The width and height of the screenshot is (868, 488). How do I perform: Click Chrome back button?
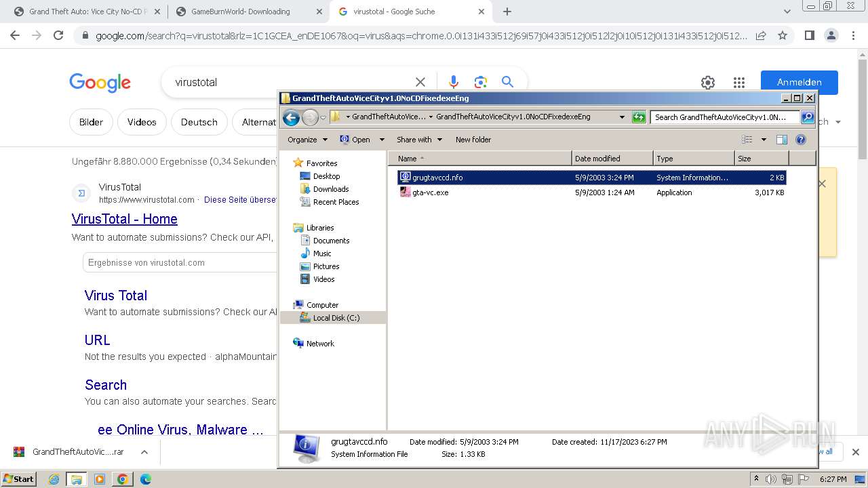pyautogui.click(x=15, y=35)
